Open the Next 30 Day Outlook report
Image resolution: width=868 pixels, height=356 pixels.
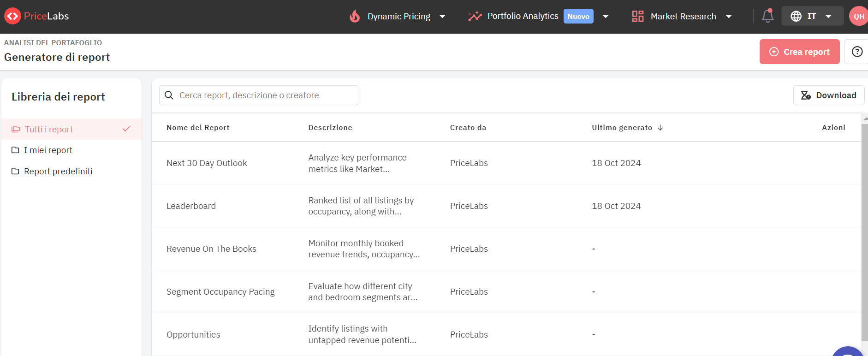[x=207, y=163]
